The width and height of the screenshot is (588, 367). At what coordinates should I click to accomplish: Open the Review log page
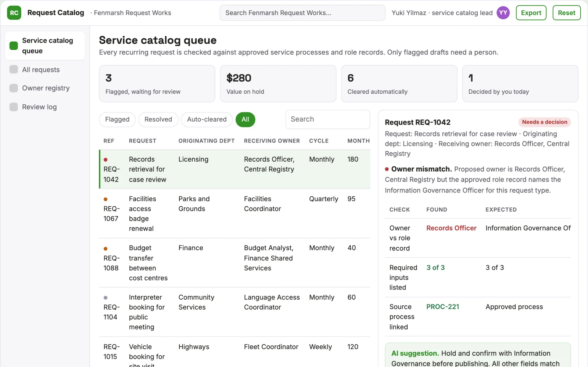(45, 107)
